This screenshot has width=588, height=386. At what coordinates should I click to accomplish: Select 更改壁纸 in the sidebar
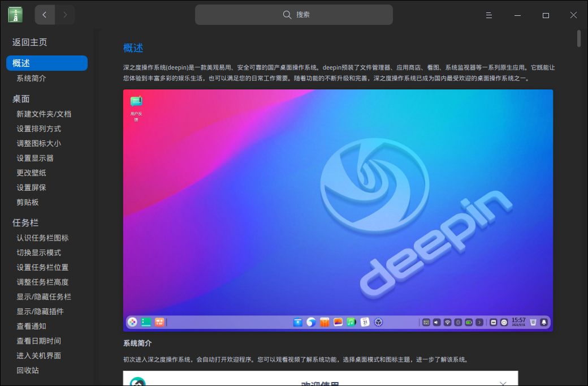tap(31, 173)
